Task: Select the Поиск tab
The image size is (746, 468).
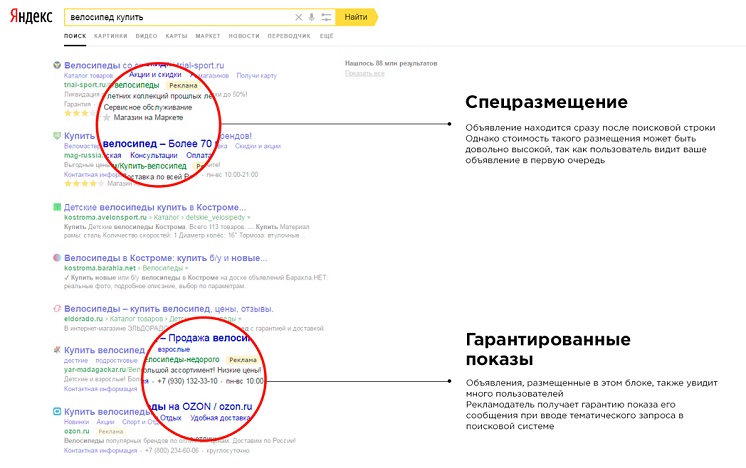Action: point(75,36)
